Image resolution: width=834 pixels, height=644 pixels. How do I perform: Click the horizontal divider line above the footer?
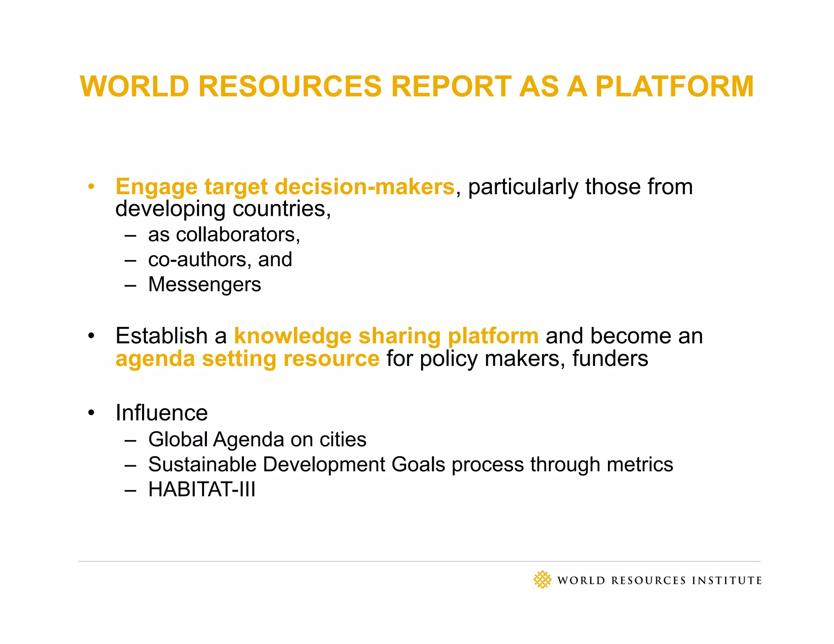pos(419,561)
